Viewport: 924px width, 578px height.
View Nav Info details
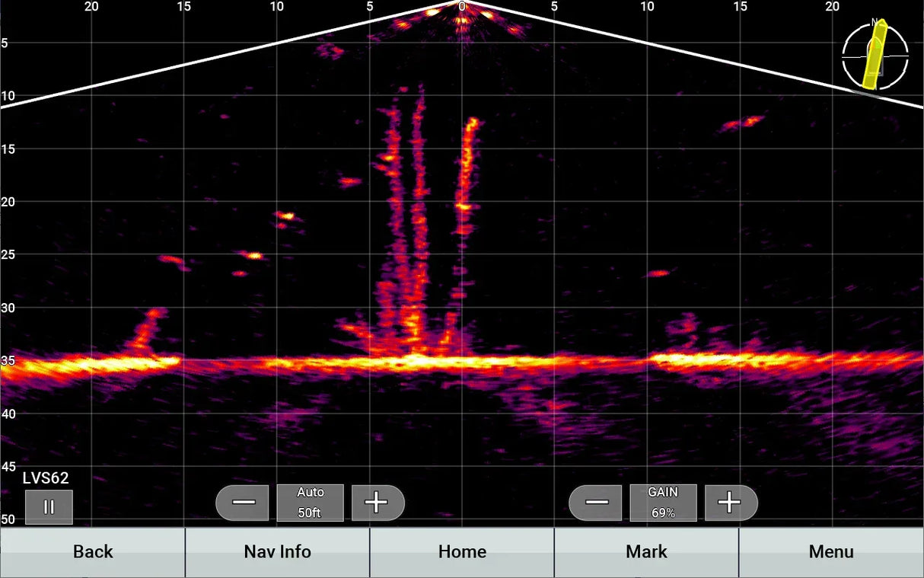(277, 551)
